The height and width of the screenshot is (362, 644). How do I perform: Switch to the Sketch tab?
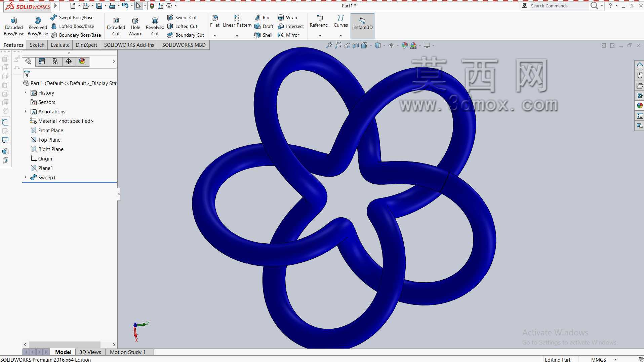pyautogui.click(x=37, y=45)
